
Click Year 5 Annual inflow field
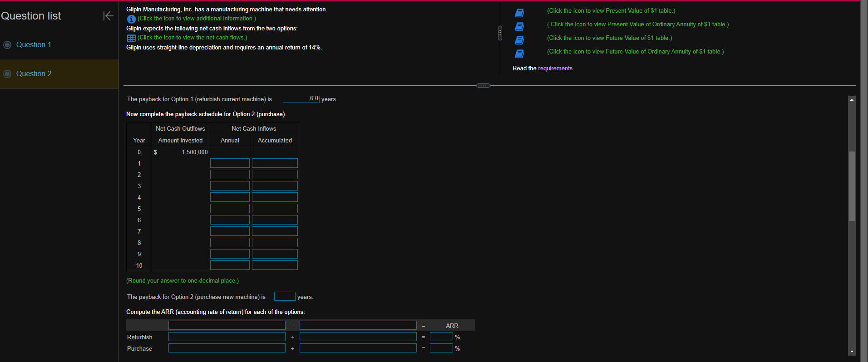point(230,209)
